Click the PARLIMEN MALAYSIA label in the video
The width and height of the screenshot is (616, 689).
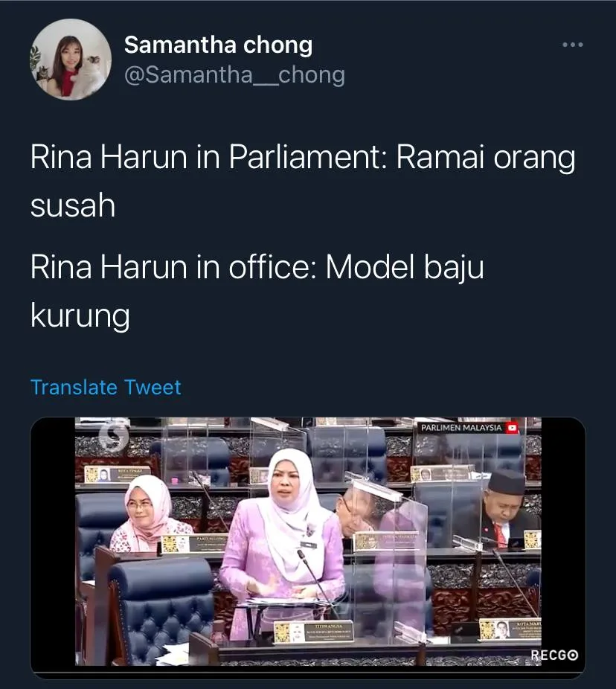coord(461,428)
